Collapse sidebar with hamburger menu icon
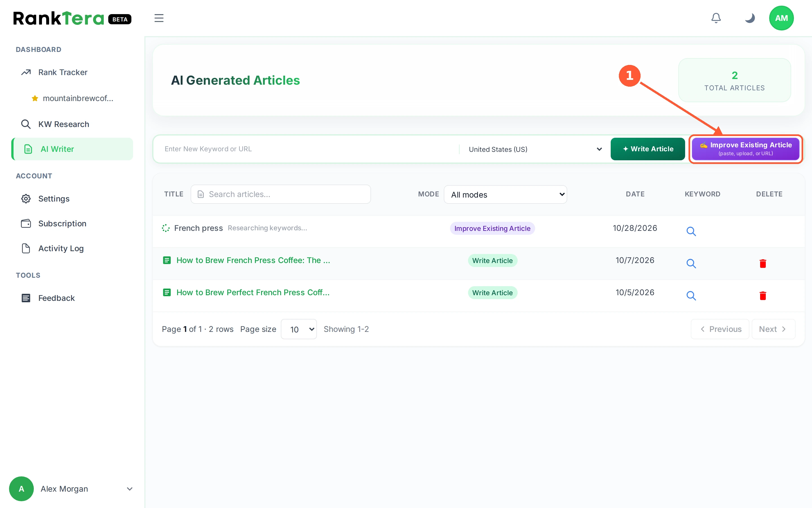Screen dimensions: 812x508 [159, 18]
